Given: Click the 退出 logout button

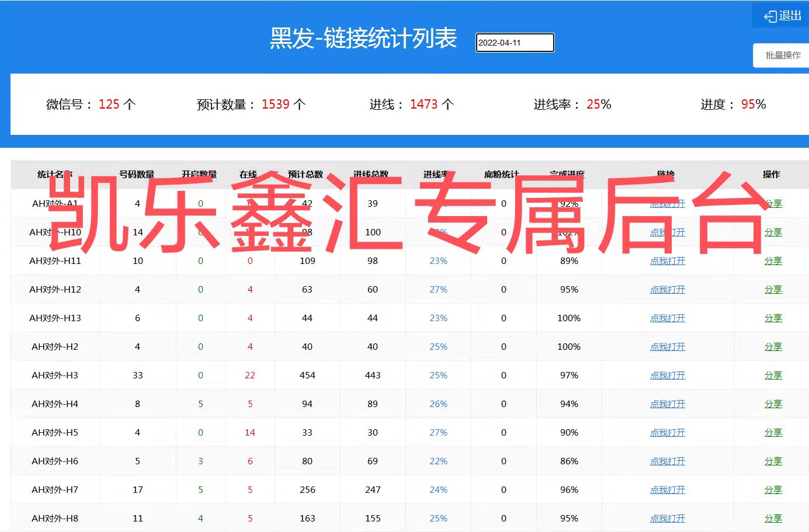Looking at the screenshot, I should (782, 16).
